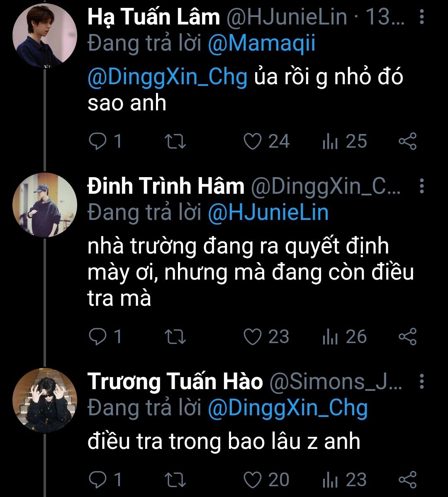This screenshot has width=448, height=497.
Task: Like Đinh Trình Hâm's tweet
Action: click(252, 336)
